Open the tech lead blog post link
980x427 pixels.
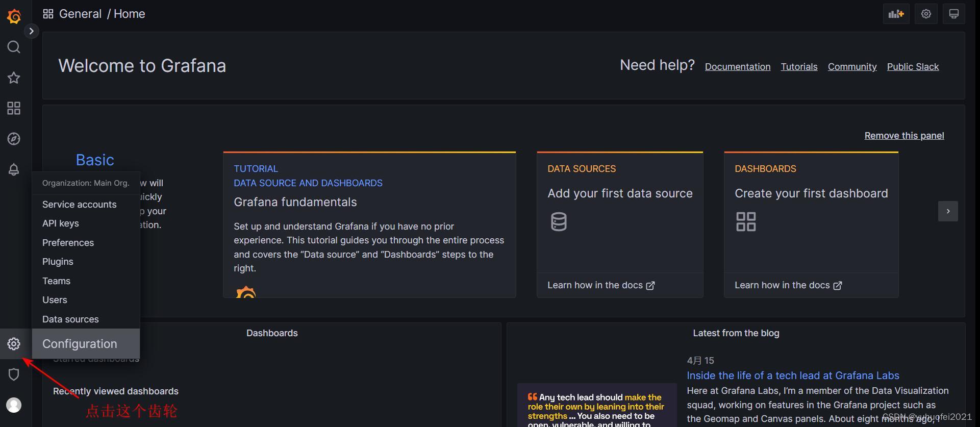pos(793,375)
